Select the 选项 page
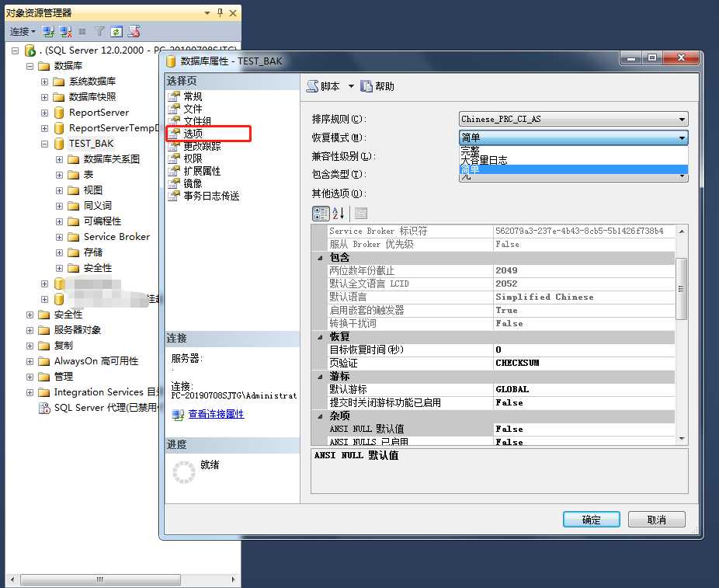The width and height of the screenshot is (719, 588). [193, 134]
